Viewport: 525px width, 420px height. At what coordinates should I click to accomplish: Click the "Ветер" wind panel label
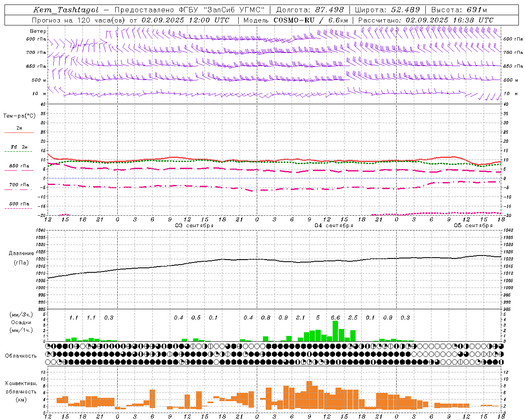38,31
